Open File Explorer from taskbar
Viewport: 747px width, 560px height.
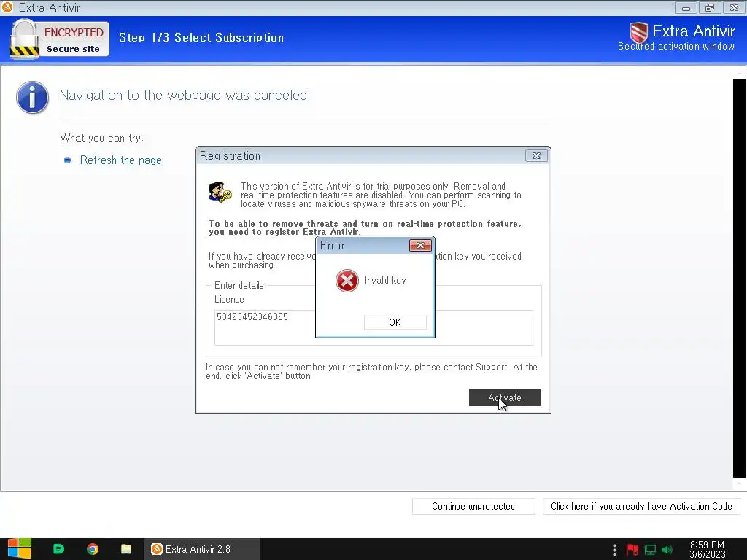126,549
